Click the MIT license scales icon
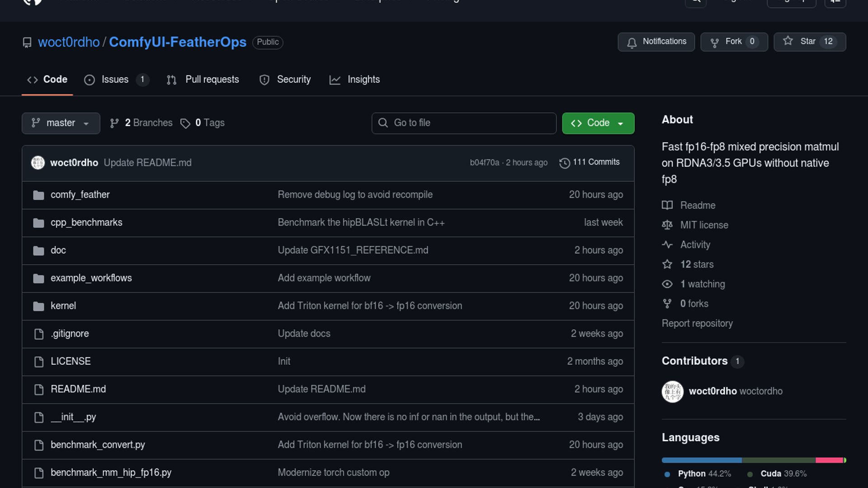 (667, 225)
